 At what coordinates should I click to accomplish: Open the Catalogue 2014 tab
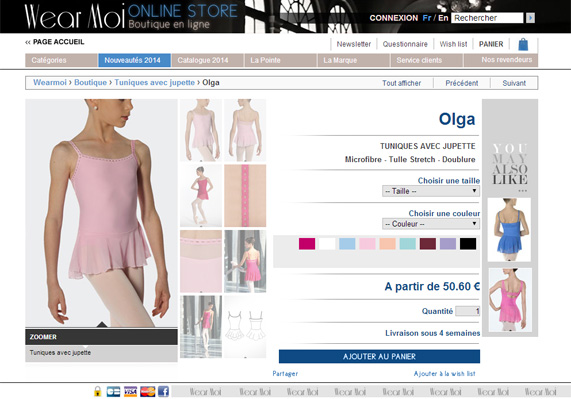click(208, 60)
